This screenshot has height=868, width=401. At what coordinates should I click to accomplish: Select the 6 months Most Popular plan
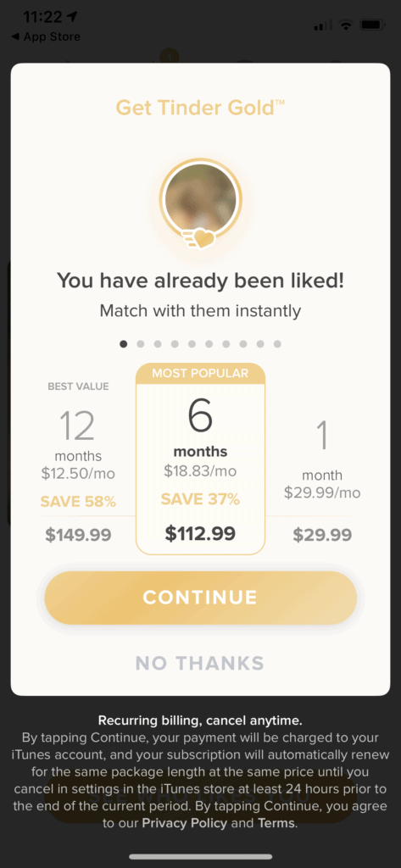[x=200, y=459]
